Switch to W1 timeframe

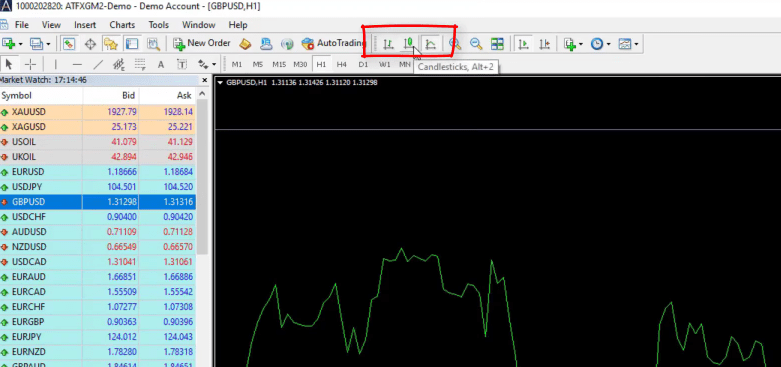coord(384,64)
